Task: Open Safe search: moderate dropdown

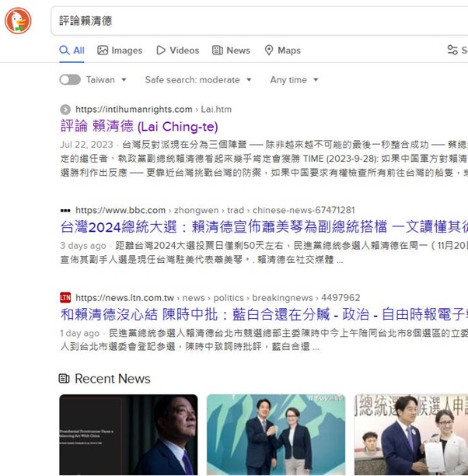Action: tap(198, 80)
